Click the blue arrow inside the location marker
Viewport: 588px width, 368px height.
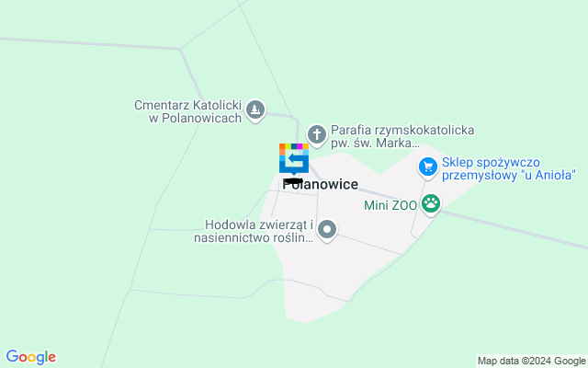tap(296, 159)
